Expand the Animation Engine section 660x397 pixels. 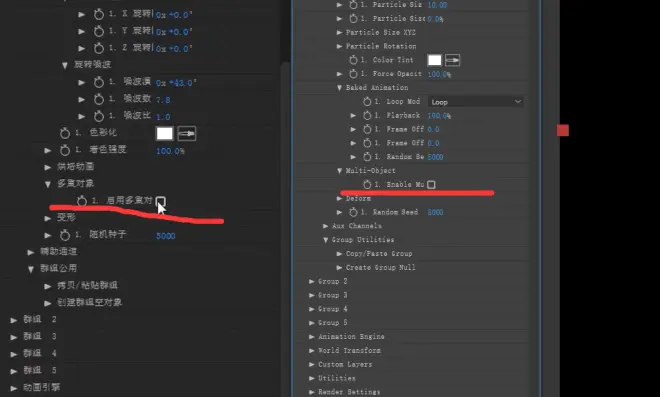pyautogui.click(x=311, y=337)
